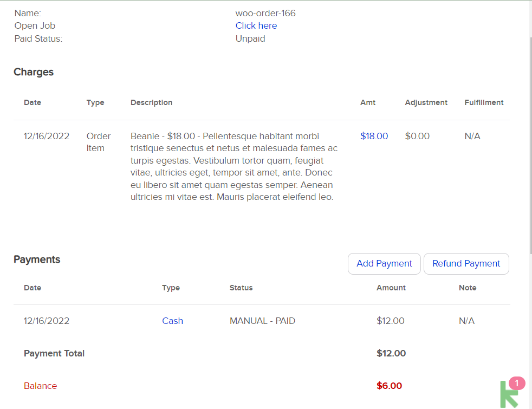Image resolution: width=532 pixels, height=409 pixels.
Task: Click the red $6.00 balance amount
Action: pyautogui.click(x=389, y=386)
